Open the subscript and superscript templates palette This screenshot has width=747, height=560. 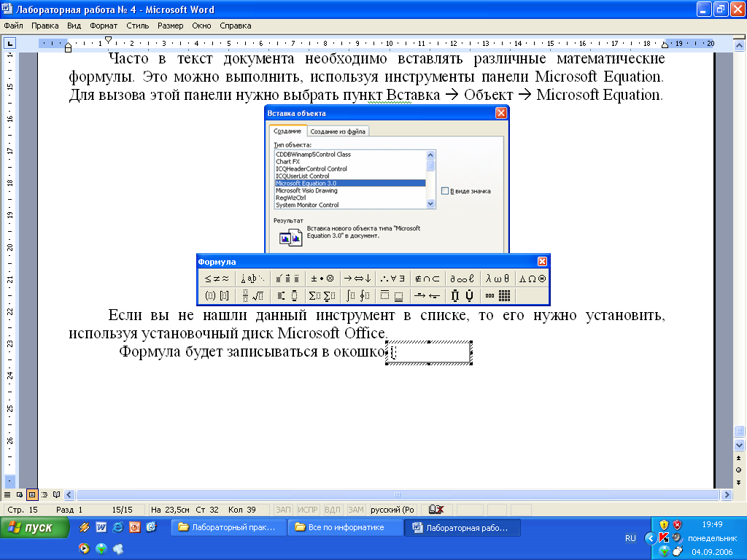287,296
